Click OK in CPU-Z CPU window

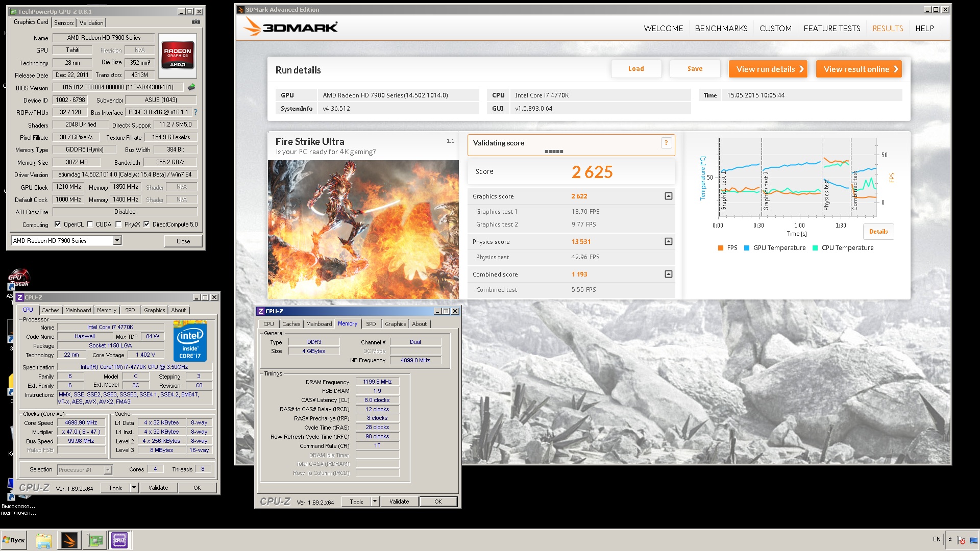197,488
